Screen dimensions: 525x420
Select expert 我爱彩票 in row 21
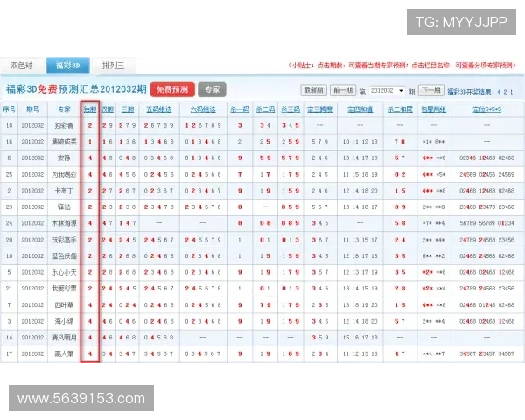[64, 289]
